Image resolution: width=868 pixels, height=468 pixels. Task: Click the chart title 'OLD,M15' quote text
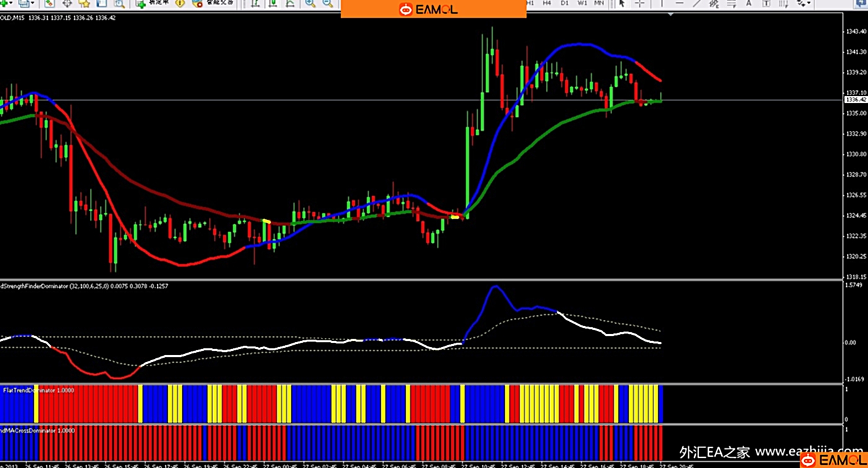(x=58, y=18)
